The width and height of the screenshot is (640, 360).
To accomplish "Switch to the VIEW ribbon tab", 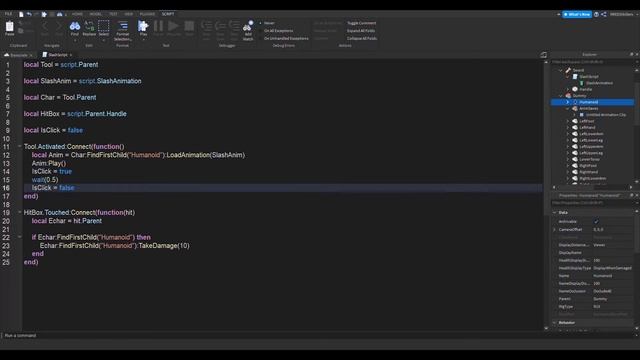I will [129, 14].
